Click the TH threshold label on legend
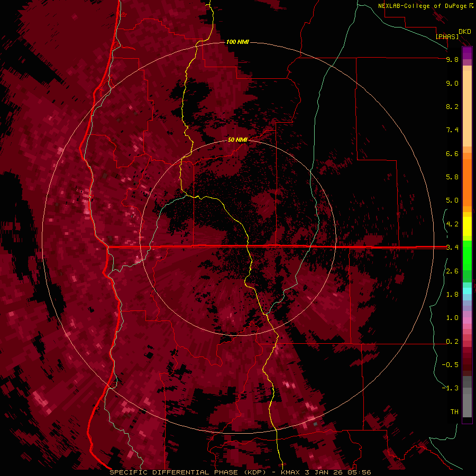The width and height of the screenshot is (476, 476). point(454,412)
